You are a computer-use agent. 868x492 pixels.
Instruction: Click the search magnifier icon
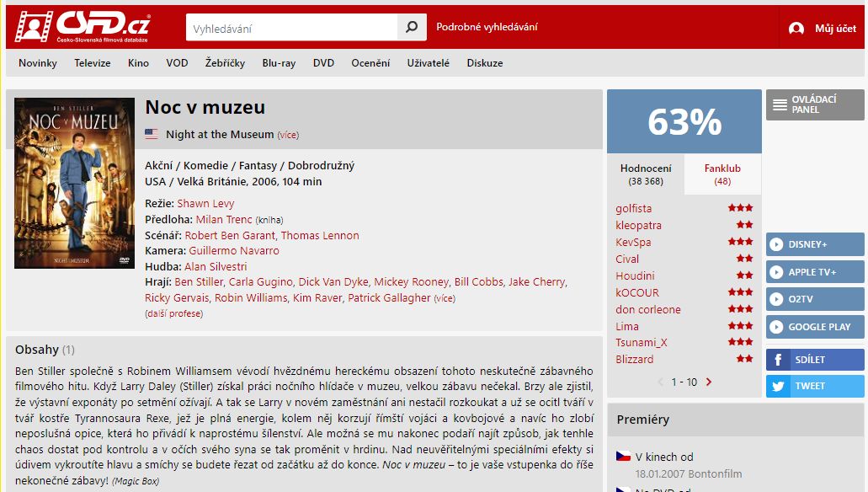(x=412, y=27)
